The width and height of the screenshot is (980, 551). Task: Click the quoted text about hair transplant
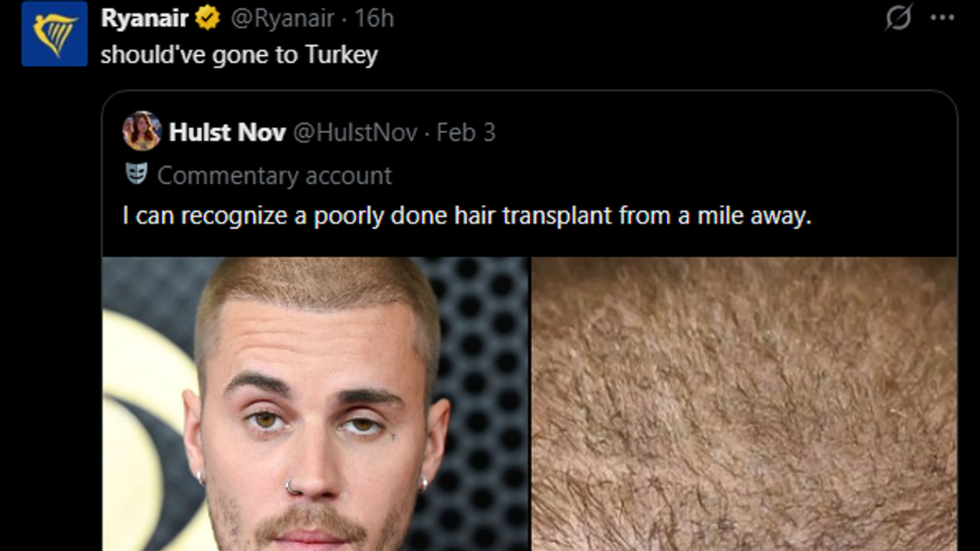466,216
